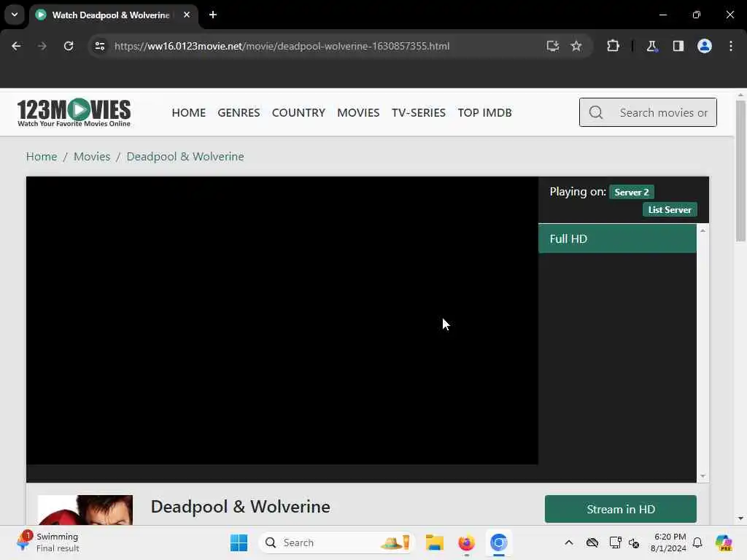Click the address bar URL
This screenshot has width=747, height=560.
pyautogui.click(x=282, y=46)
